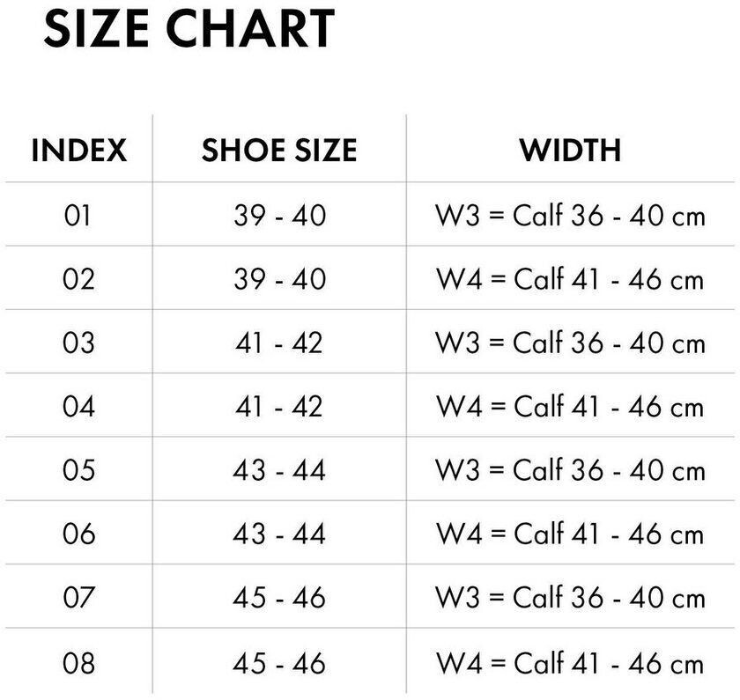Pick index cell 06

(78, 534)
